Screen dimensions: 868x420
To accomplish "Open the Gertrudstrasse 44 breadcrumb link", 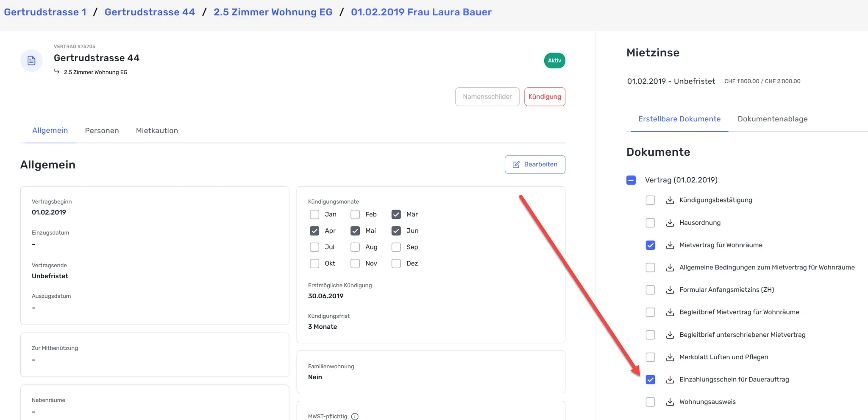I will pyautogui.click(x=150, y=12).
